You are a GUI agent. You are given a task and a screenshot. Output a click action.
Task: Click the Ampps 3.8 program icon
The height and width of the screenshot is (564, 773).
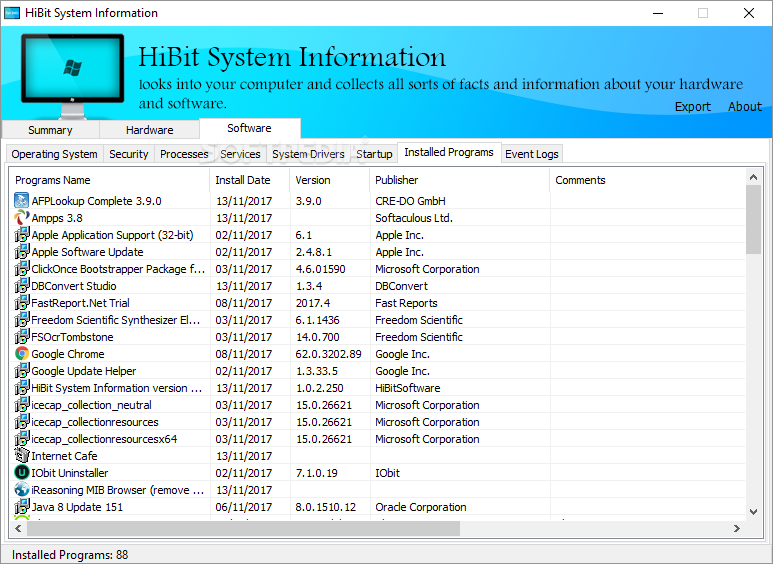22,217
